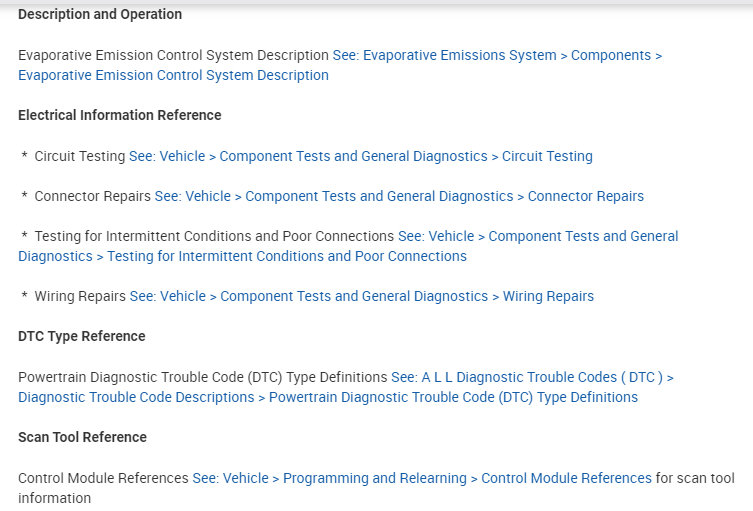Click the black Testing for Intermittent Conditions label

tap(214, 237)
